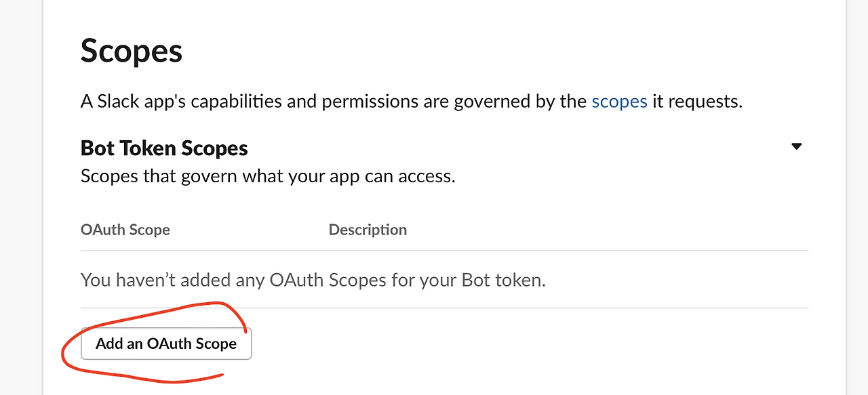Click the empty-state message about missing OAuth Scopes
Viewport: 868px width, 395px height.
313,279
